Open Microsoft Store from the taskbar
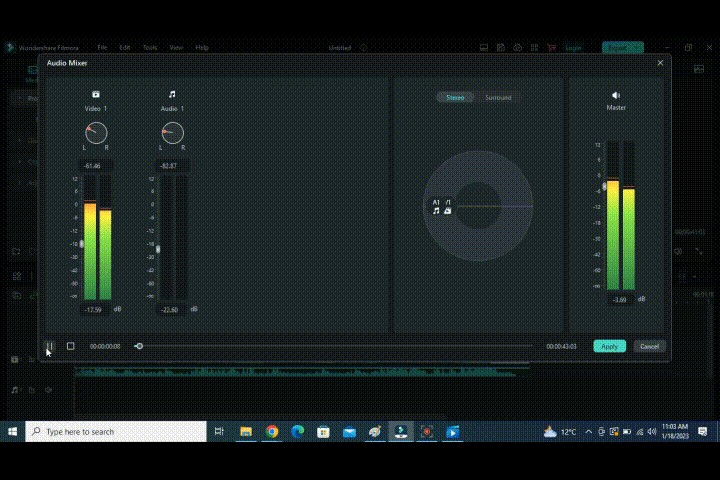 point(323,432)
